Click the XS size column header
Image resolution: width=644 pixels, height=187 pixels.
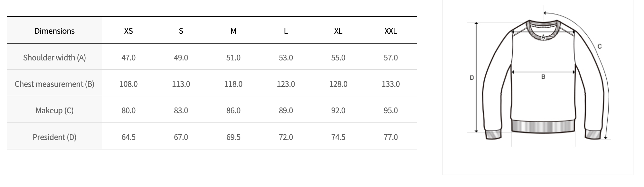[128, 31]
